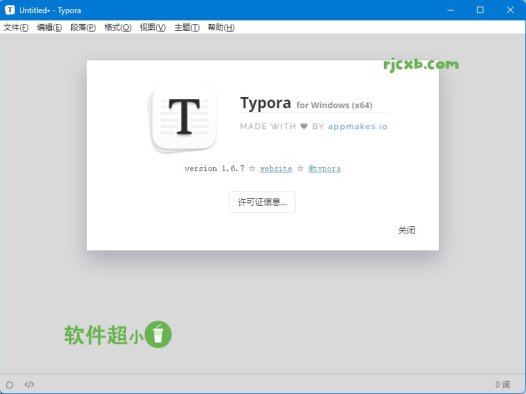Image resolution: width=526 pixels, height=394 pixels.
Task: Open the 帮助(H) menu
Action: [x=221, y=27]
